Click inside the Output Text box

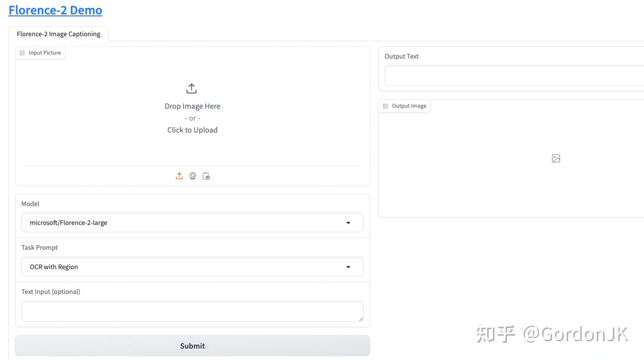[x=513, y=76]
